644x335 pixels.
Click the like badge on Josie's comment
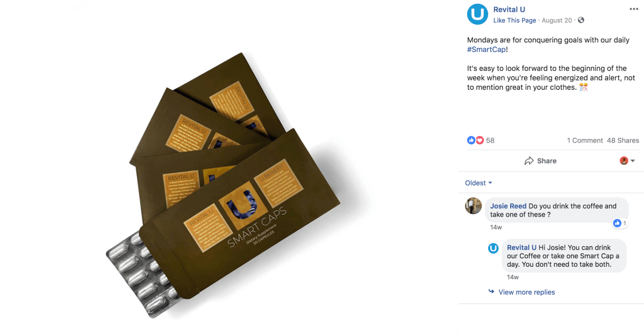pos(620,223)
